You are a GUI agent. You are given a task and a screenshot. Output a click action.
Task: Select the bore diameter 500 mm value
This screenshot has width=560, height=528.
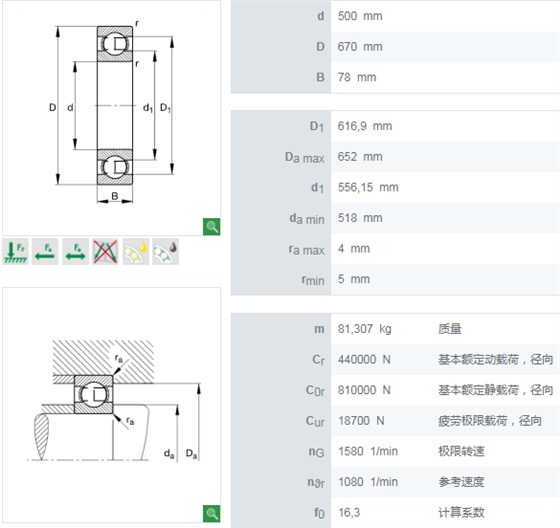click(x=360, y=16)
